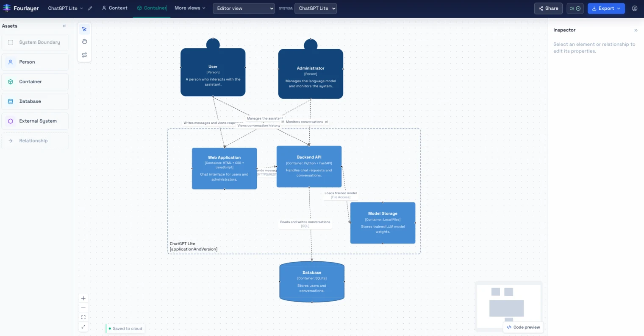Viewport: 644px width, 336px height.
Task: Pick the System Boundary asset
Action: coord(35,42)
